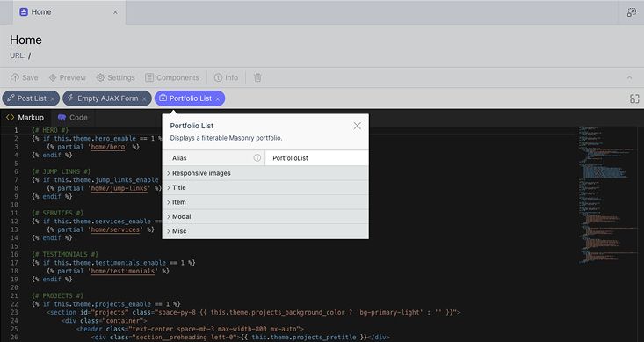Open the Components panel

(172, 77)
